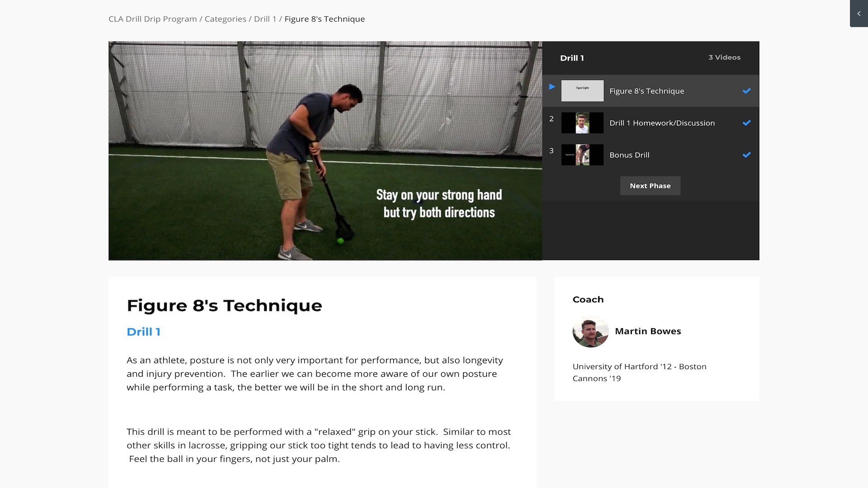Open Martin Bowes coach name
868x488 pixels.
point(648,331)
